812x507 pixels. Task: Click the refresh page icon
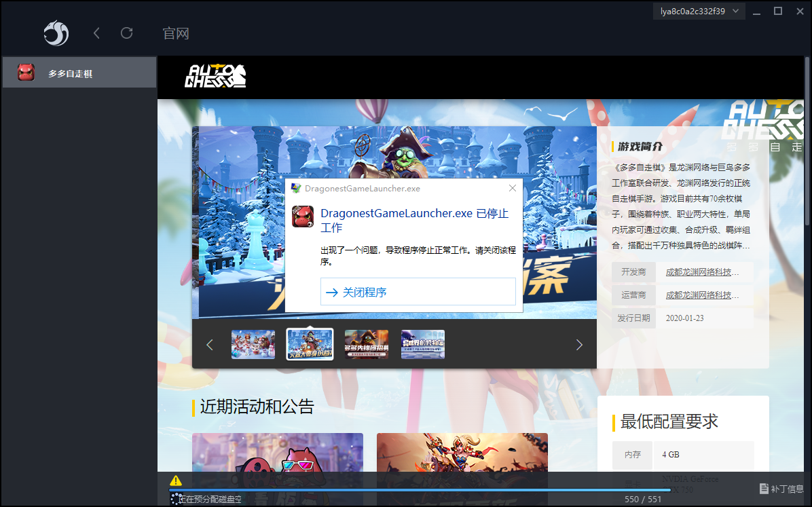click(x=127, y=33)
